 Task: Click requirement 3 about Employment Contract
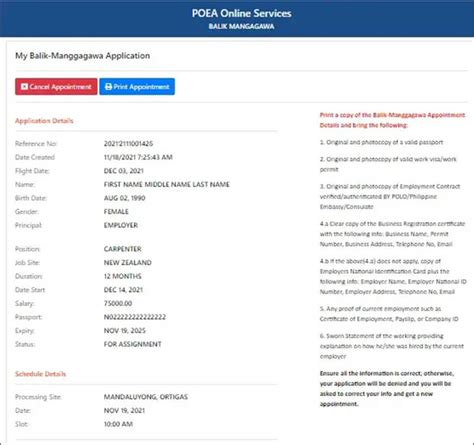[x=390, y=197]
